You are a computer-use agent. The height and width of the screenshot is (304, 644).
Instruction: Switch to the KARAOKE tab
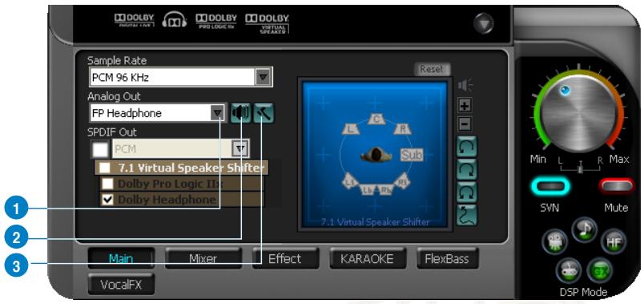click(368, 259)
